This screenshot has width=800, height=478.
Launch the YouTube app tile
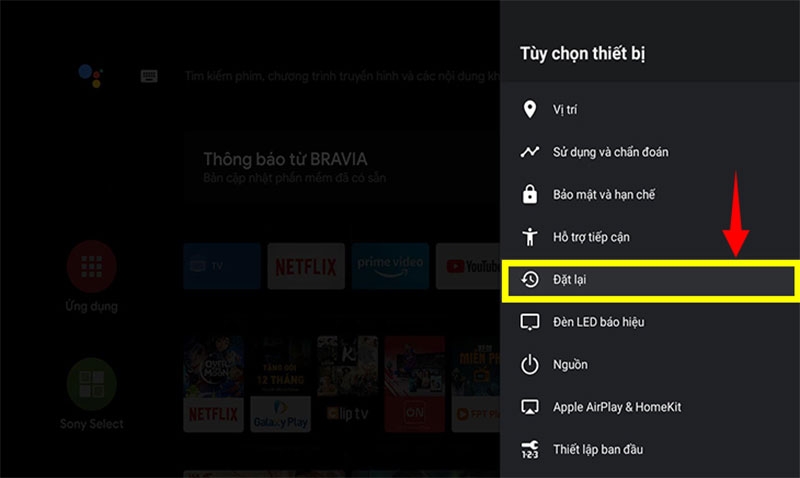tap(468, 266)
